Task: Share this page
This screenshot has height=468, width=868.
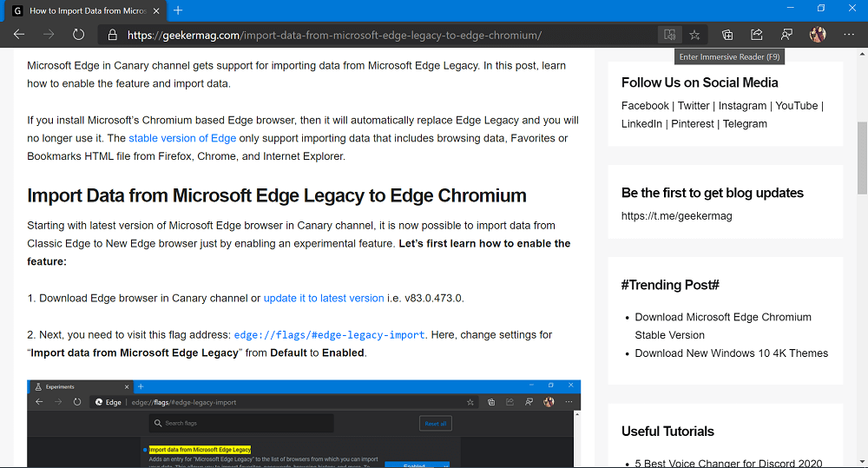Action: [757, 35]
